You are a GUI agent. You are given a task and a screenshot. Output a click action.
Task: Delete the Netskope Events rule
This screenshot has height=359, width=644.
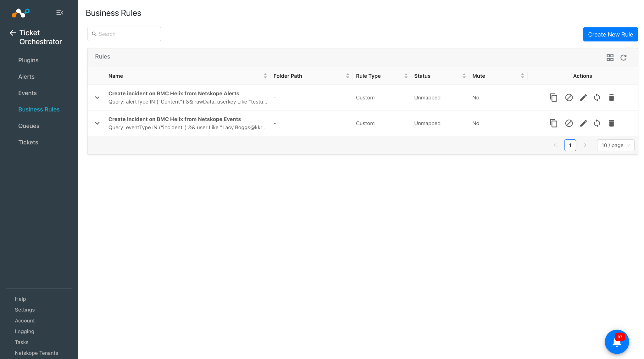point(611,123)
